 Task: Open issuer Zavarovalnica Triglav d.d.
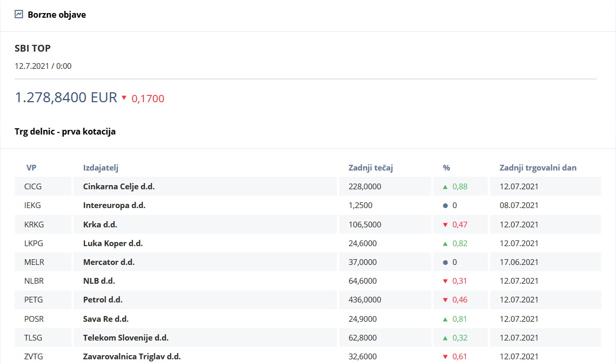point(131,357)
